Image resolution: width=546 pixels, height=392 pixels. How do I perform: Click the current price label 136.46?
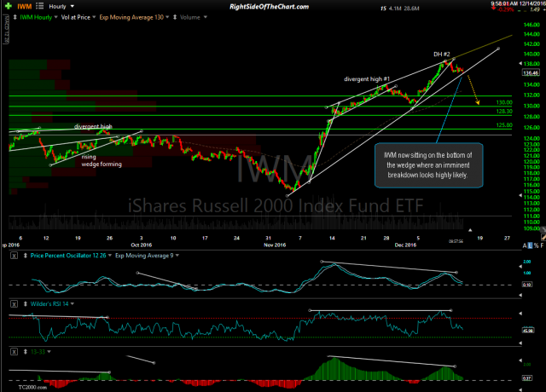(531, 72)
